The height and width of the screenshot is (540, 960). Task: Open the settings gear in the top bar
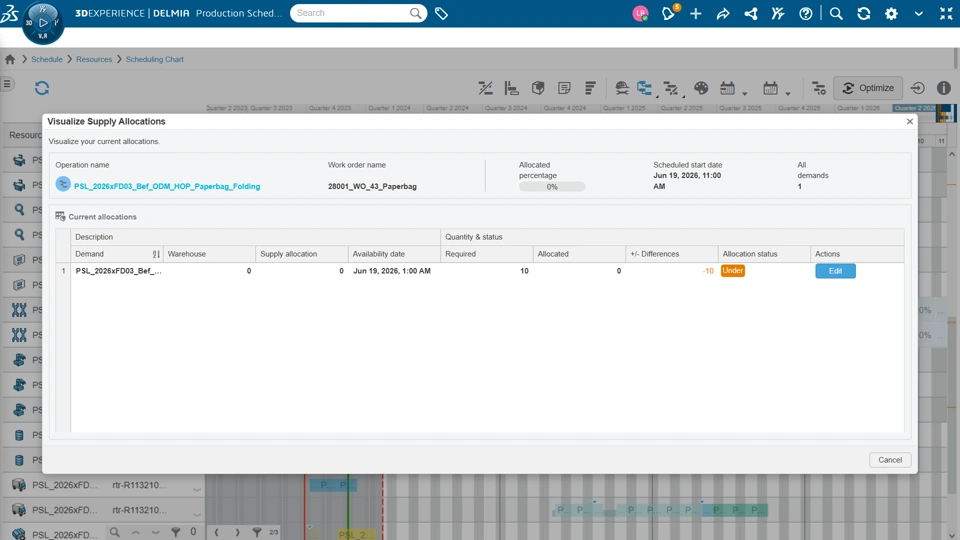click(891, 13)
